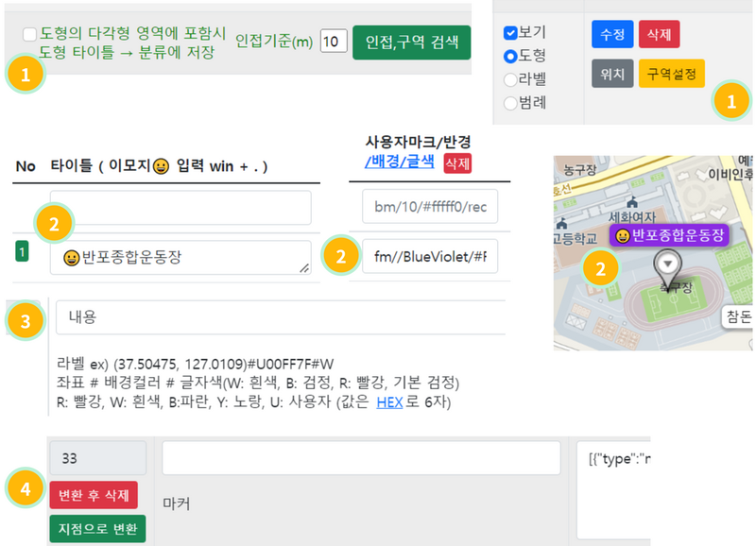Click the purple 반포종합운동장 label on the map
The width and height of the screenshot is (756, 546).
tap(670, 235)
